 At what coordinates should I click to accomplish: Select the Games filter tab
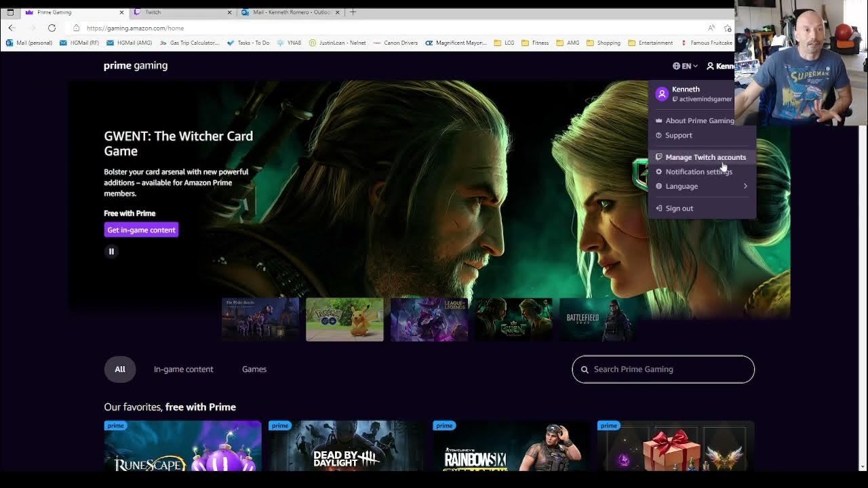[254, 369]
